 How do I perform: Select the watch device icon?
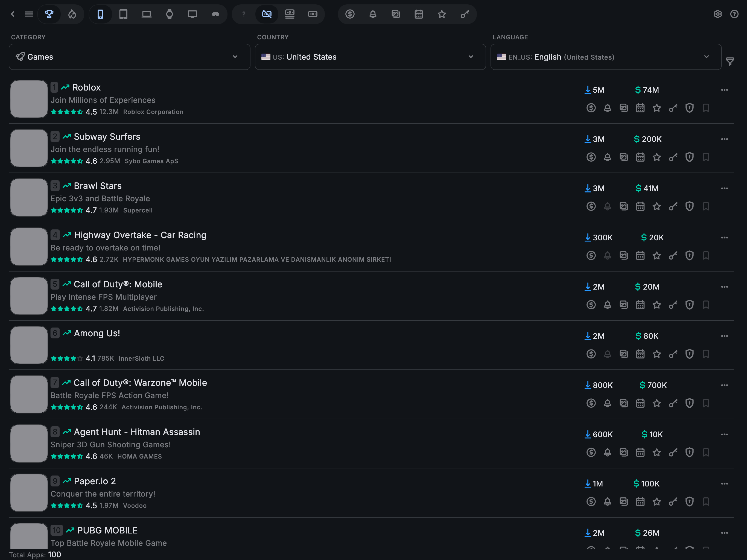tap(170, 14)
